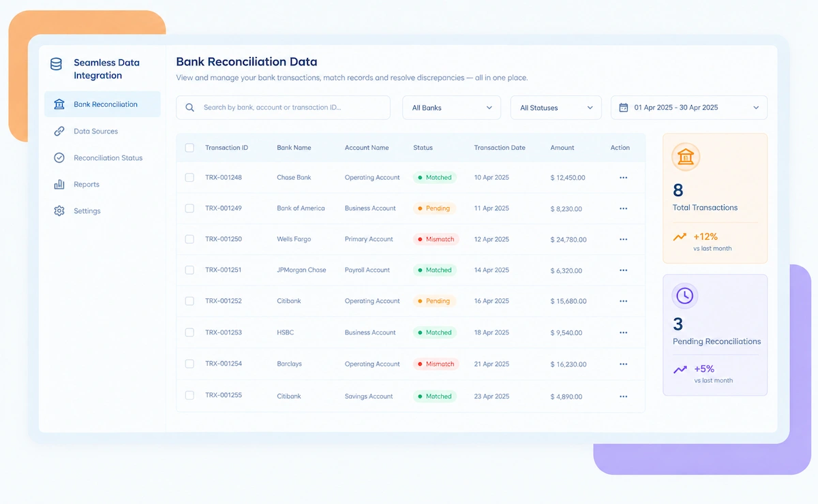Image resolution: width=818 pixels, height=504 pixels.
Task: Click the 16 Apr 2025 date cell
Action: (491, 301)
